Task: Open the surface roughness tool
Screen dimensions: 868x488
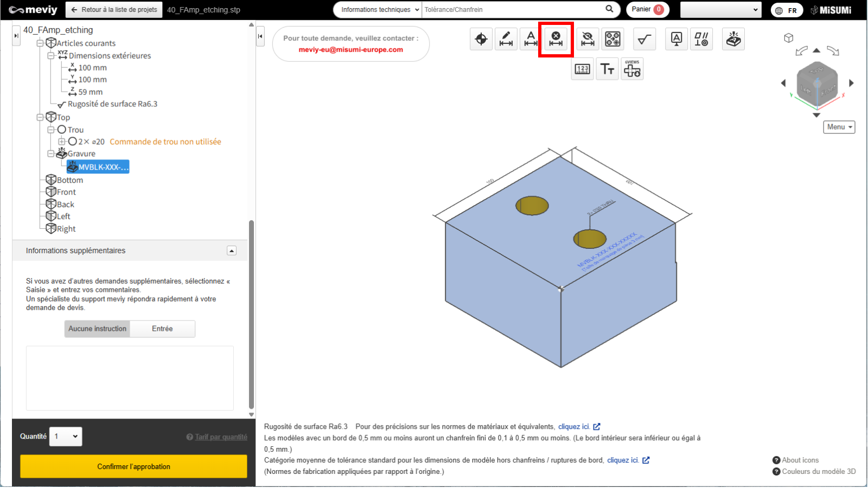Action: (x=644, y=39)
